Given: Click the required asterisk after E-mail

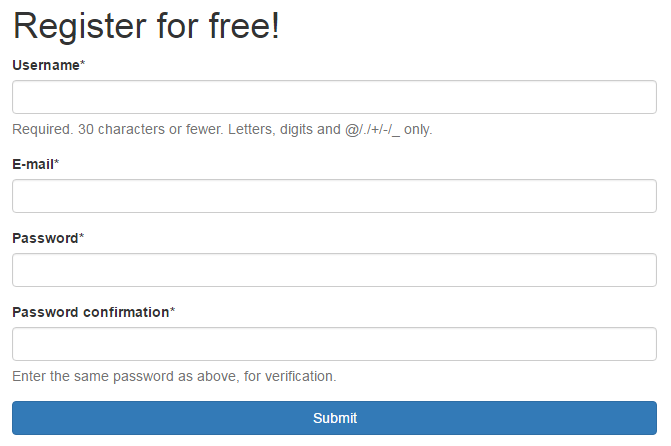Looking at the screenshot, I should 56,161.
